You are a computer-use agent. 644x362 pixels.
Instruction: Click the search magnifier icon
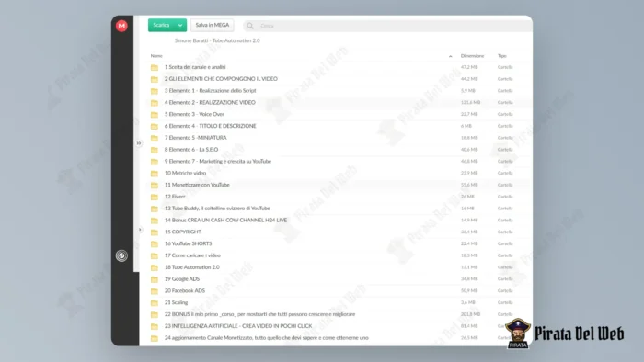click(250, 26)
